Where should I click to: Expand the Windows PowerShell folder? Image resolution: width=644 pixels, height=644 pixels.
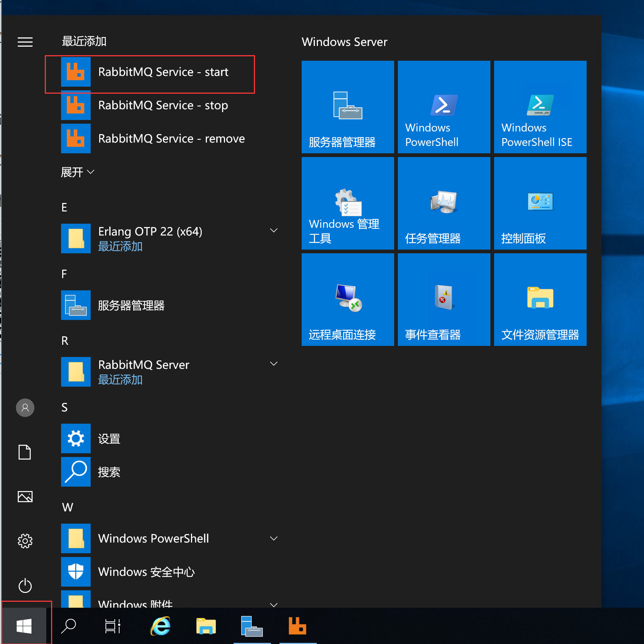[x=274, y=538]
